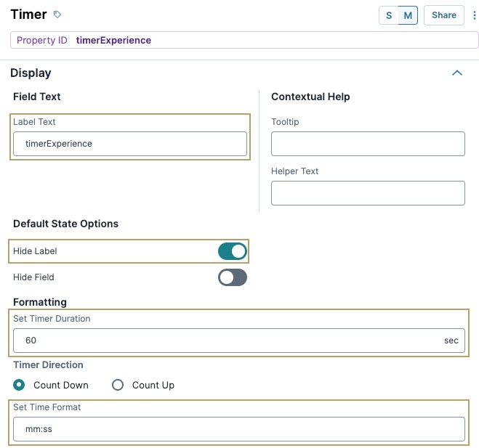This screenshot has width=479, height=448.
Task: Click the Share button
Action: [x=444, y=15]
